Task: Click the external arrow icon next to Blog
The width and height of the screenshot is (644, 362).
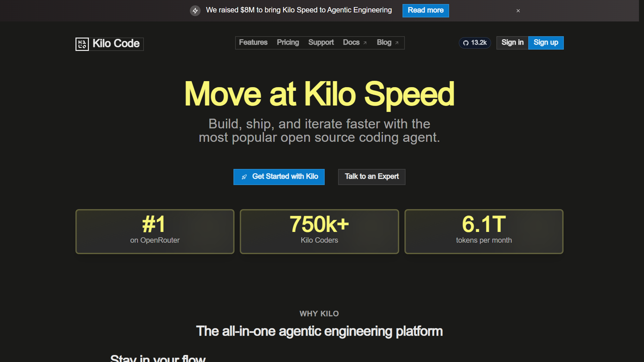Action: coord(397,43)
